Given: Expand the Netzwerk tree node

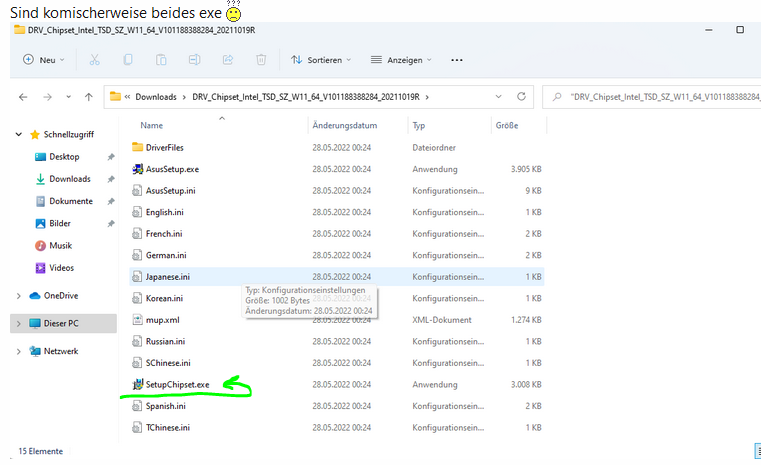Looking at the screenshot, I should pos(18,351).
